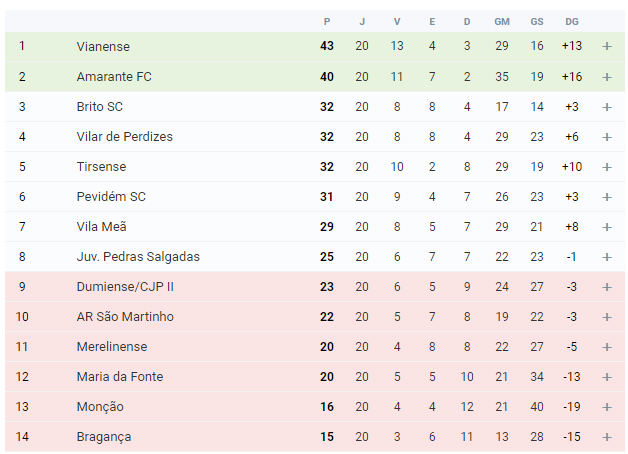The width and height of the screenshot is (628, 454).
Task: Select the J games played header
Action: [x=362, y=22]
